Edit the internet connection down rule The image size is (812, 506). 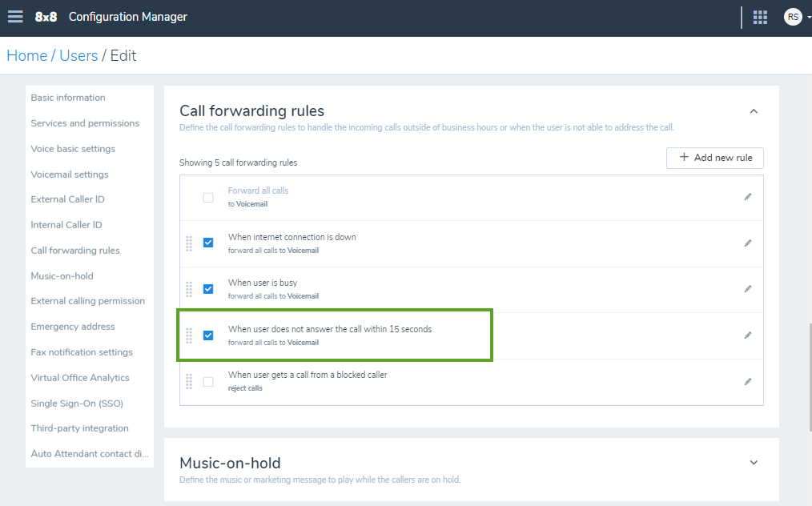[748, 243]
